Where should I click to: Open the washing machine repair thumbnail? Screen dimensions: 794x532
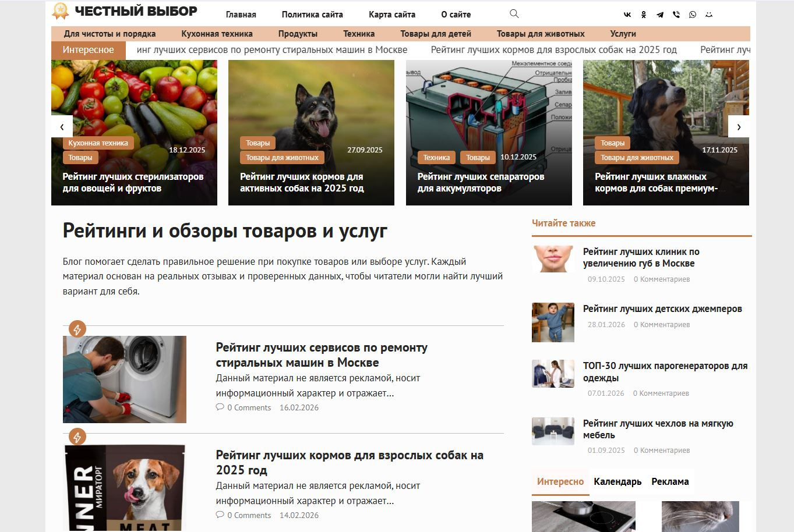point(125,380)
